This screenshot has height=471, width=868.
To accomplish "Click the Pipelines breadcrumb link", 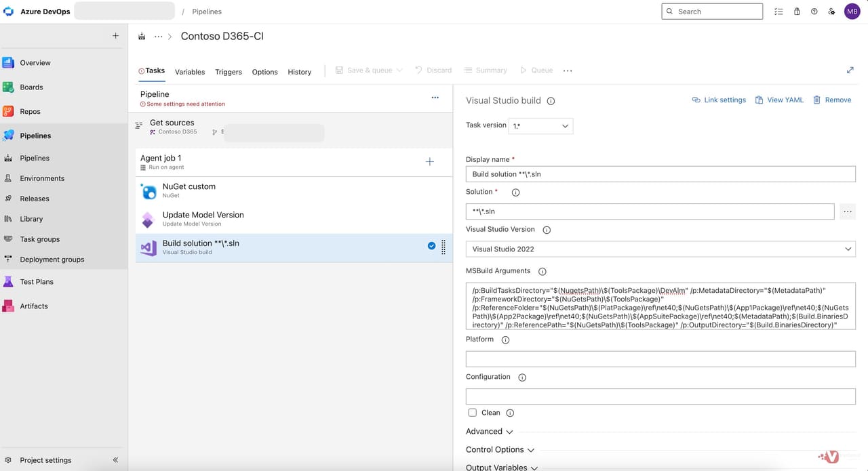I will pyautogui.click(x=207, y=12).
